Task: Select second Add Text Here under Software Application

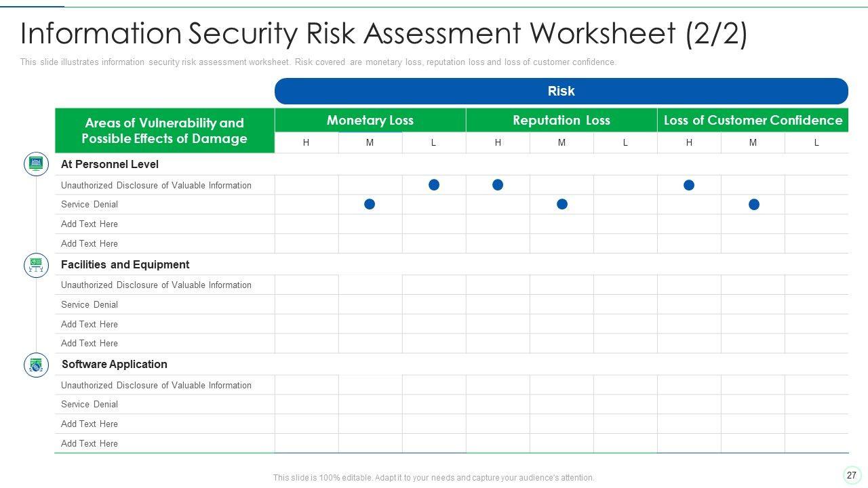Action: click(90, 443)
